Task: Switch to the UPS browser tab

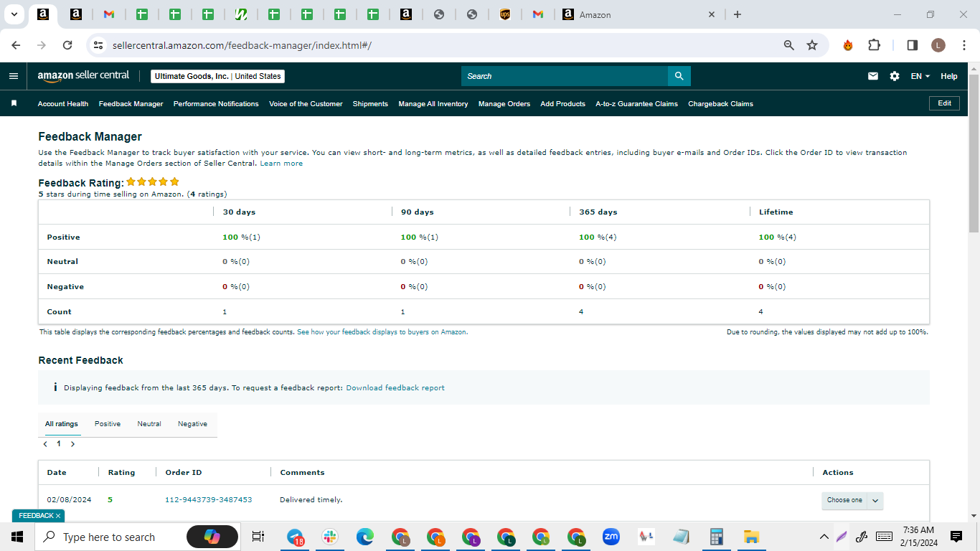Action: (x=505, y=14)
